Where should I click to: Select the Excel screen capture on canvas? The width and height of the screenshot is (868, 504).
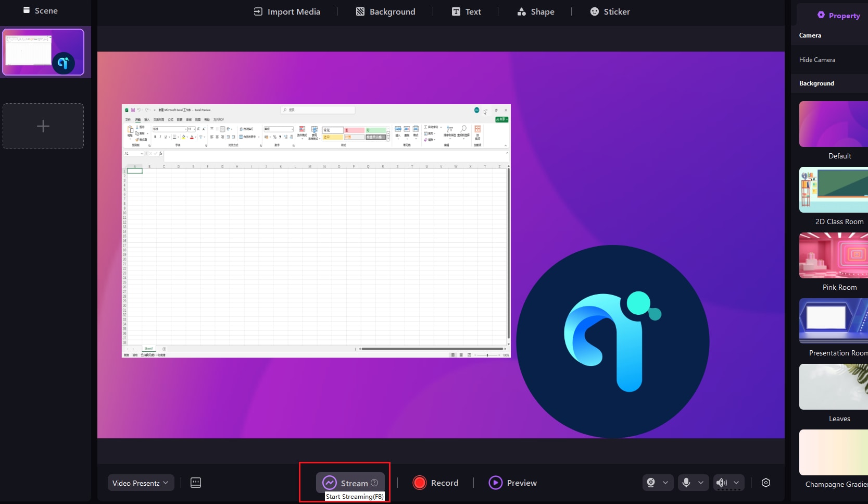pyautogui.click(x=316, y=231)
